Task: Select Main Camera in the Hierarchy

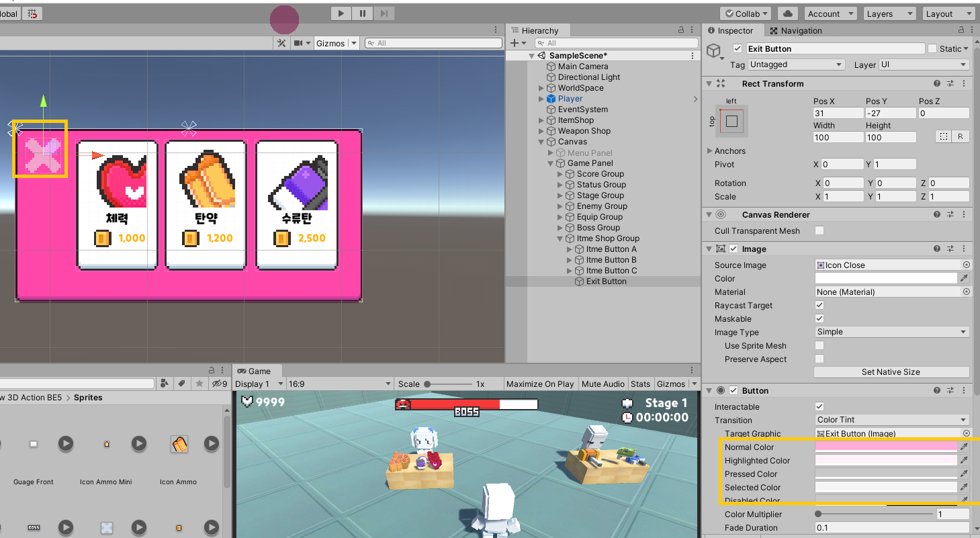Action: point(583,66)
